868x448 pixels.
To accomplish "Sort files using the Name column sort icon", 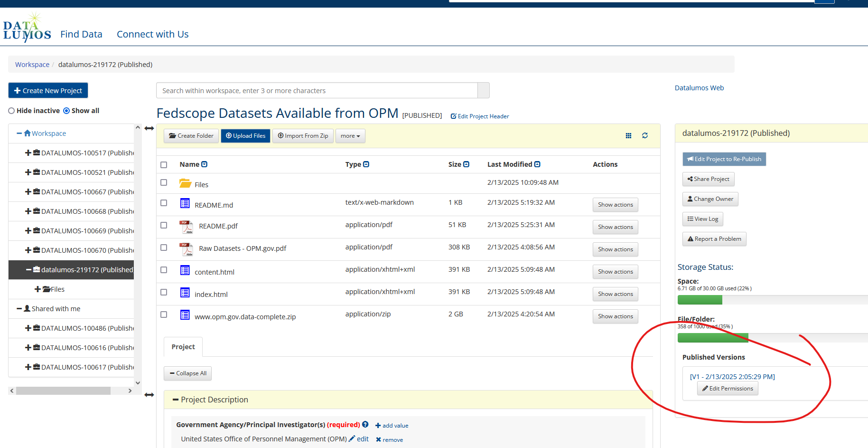I will (205, 164).
